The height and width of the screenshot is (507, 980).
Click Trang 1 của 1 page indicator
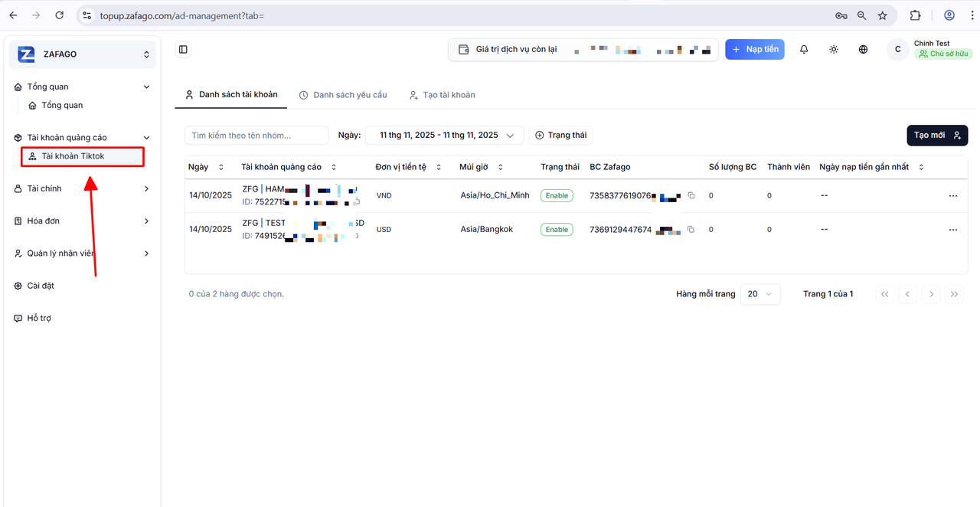pos(828,294)
